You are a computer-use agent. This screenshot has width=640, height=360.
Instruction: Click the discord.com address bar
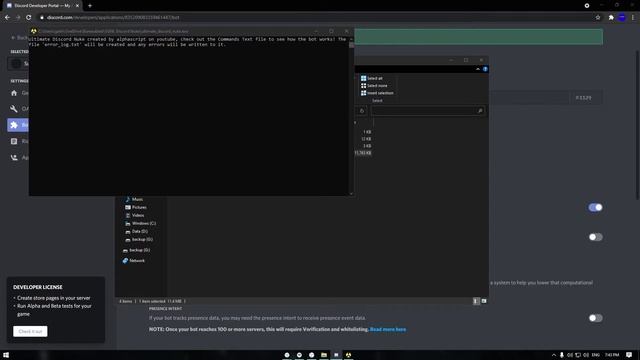[314, 18]
